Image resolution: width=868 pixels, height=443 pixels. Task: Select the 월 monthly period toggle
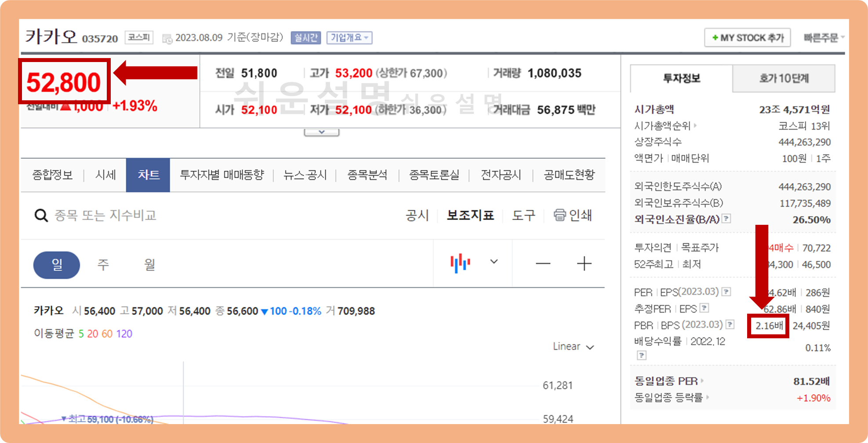(x=150, y=264)
